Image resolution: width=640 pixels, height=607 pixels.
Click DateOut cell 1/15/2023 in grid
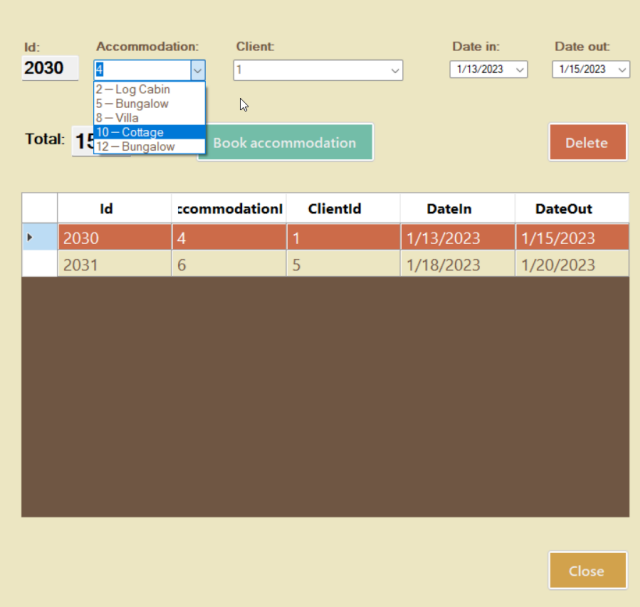point(572,238)
